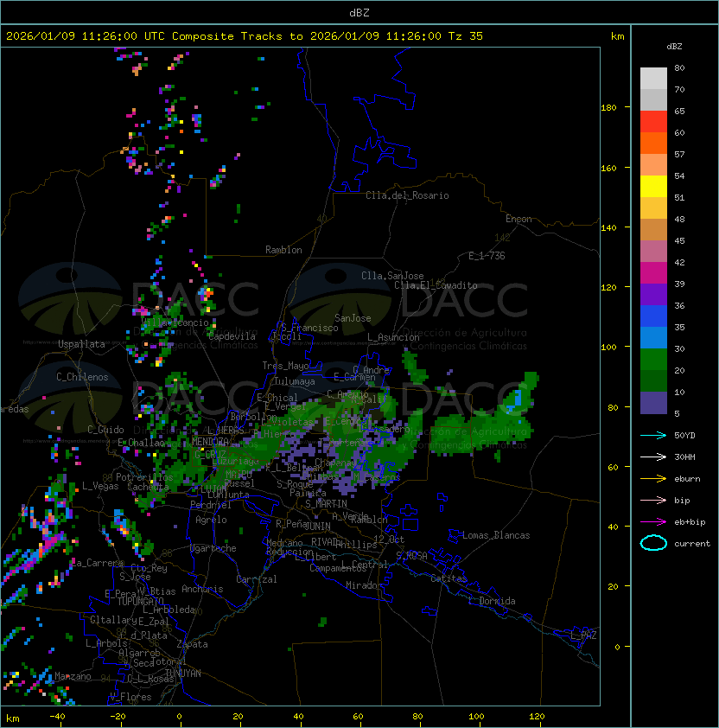Image resolution: width=719 pixels, height=728 pixels.
Task: Click the 'S_MARTIN' map label
Action: tap(326, 504)
